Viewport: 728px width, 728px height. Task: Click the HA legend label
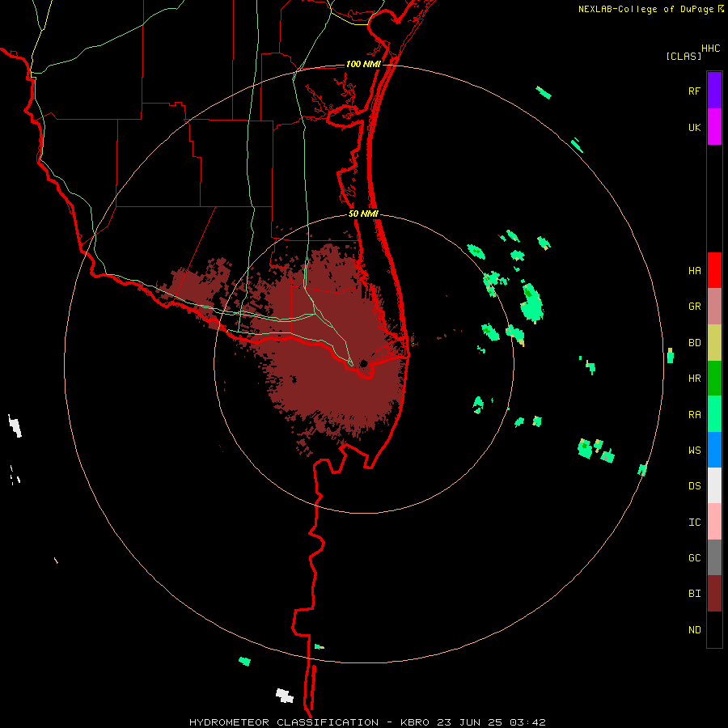click(x=694, y=271)
